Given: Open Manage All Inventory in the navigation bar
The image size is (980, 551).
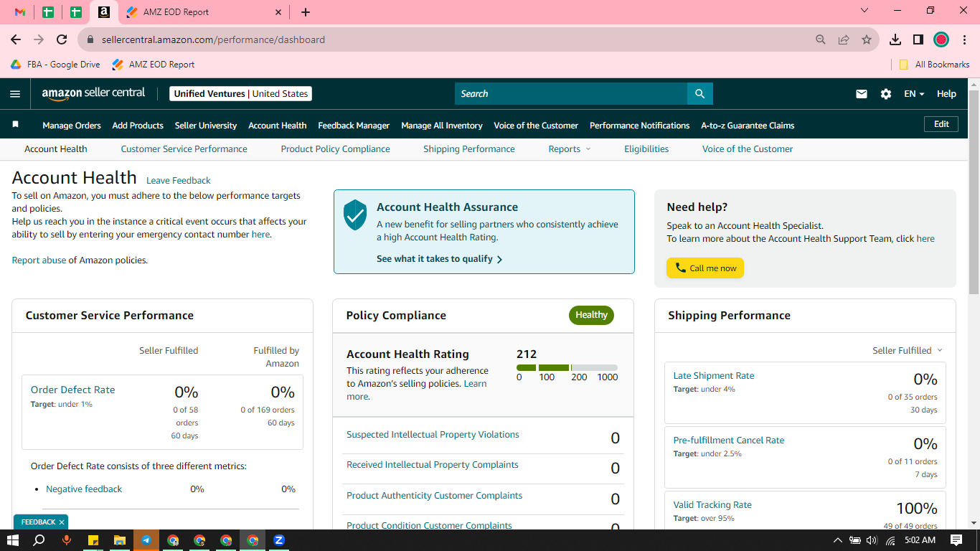Looking at the screenshot, I should [442, 126].
